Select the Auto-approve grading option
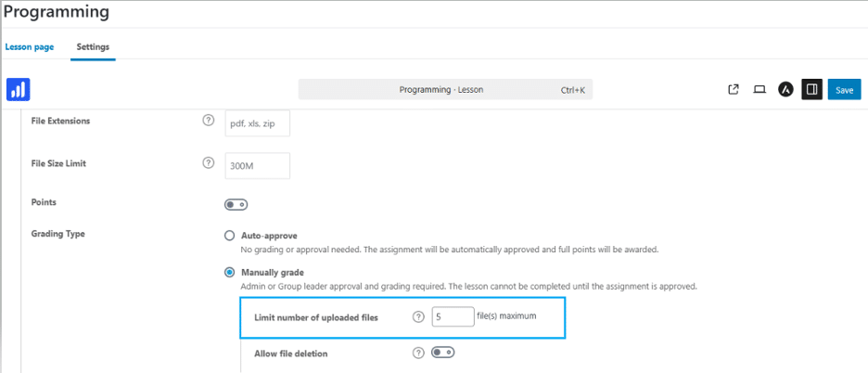 tap(229, 236)
